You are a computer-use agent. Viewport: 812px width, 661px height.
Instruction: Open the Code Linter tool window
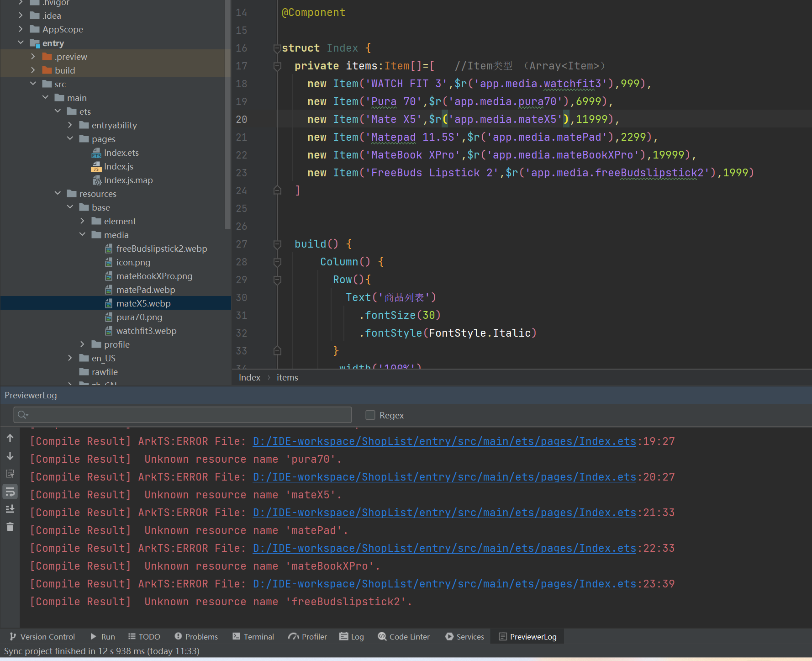[x=404, y=636]
